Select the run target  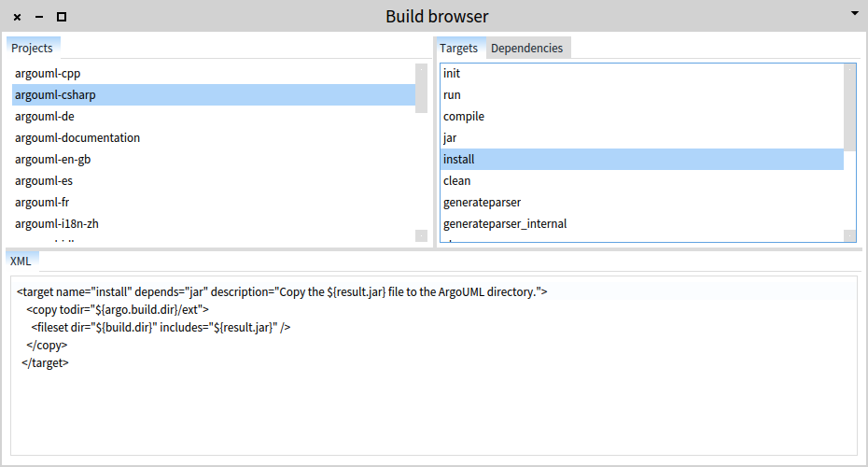(642, 94)
